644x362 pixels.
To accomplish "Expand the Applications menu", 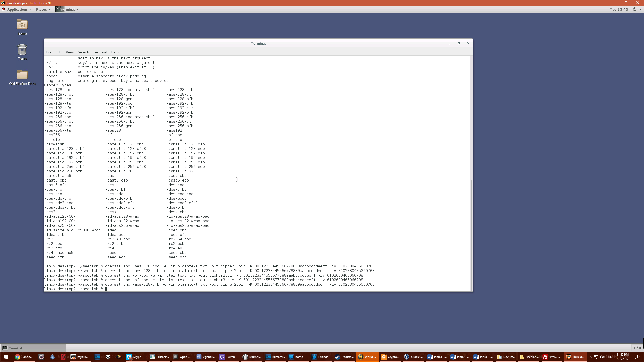I will 17,9.
